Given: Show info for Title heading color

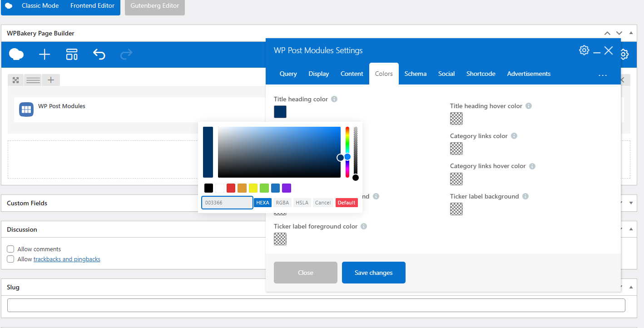Looking at the screenshot, I should tap(334, 99).
